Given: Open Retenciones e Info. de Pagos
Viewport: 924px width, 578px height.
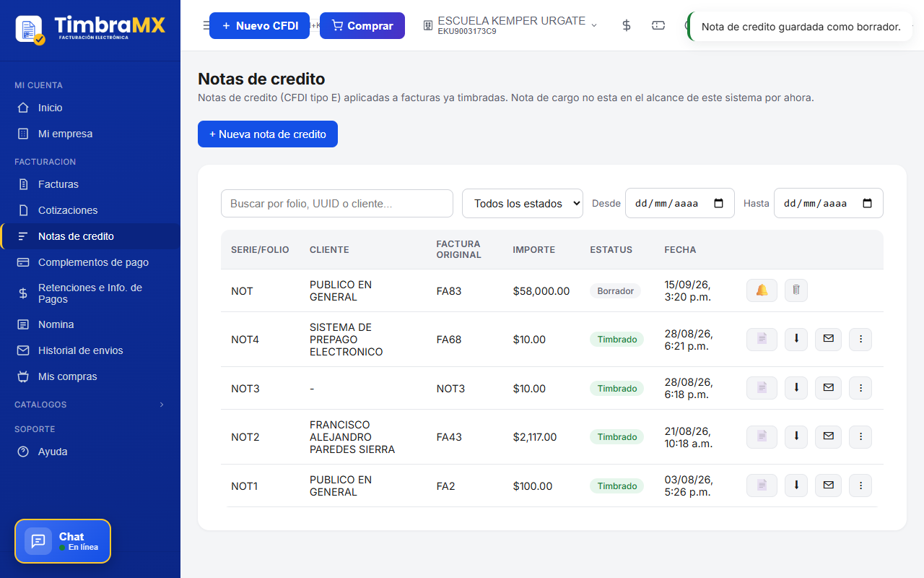Looking at the screenshot, I should click(x=90, y=293).
